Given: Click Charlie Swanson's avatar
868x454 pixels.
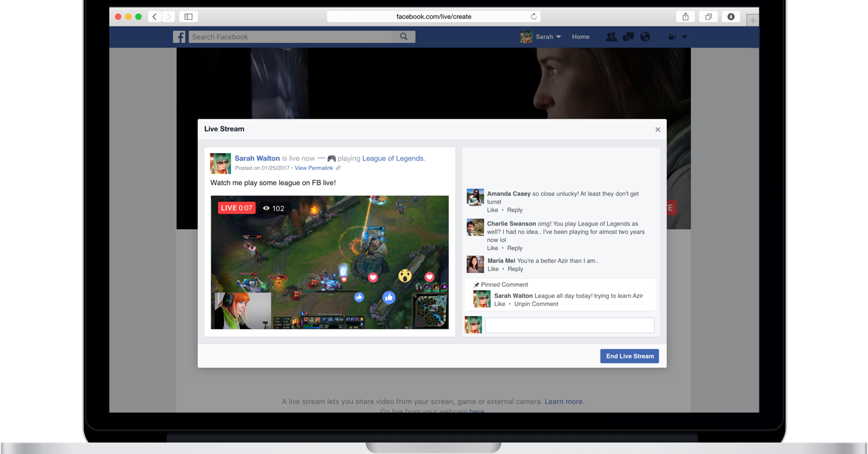Looking at the screenshot, I should [x=475, y=227].
